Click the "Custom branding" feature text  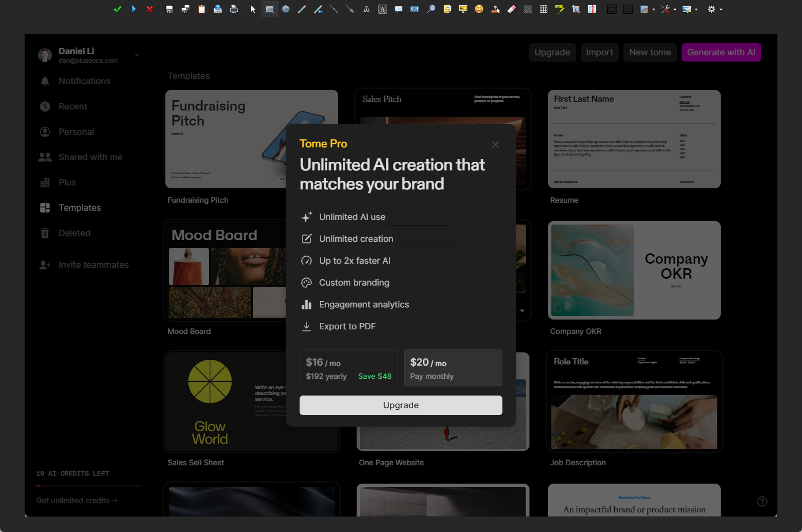(354, 283)
